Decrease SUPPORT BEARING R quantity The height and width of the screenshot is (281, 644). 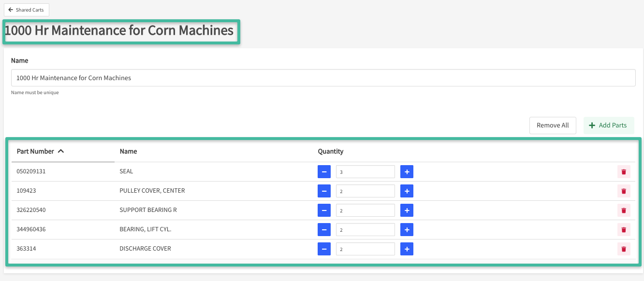click(x=324, y=211)
